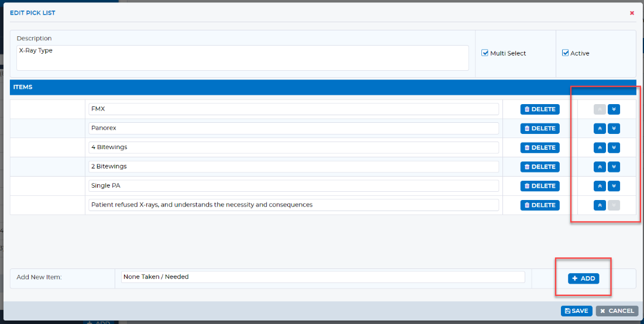
Task: Move Single PA item down
Action: coord(614,186)
